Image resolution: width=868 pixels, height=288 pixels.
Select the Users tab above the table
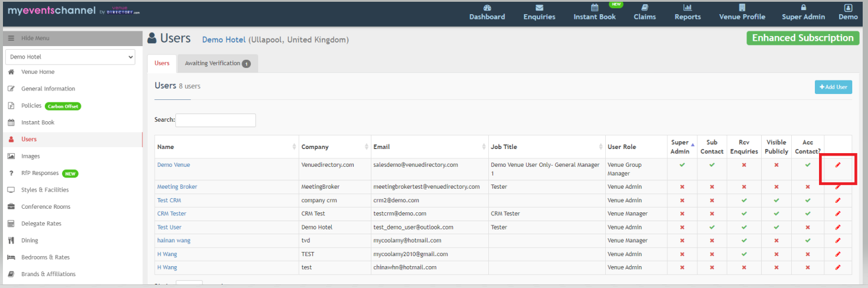(x=162, y=63)
